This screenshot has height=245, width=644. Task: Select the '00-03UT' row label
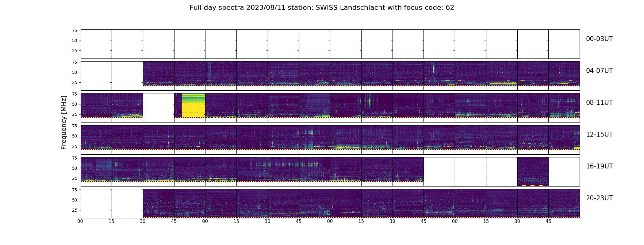[599, 39]
